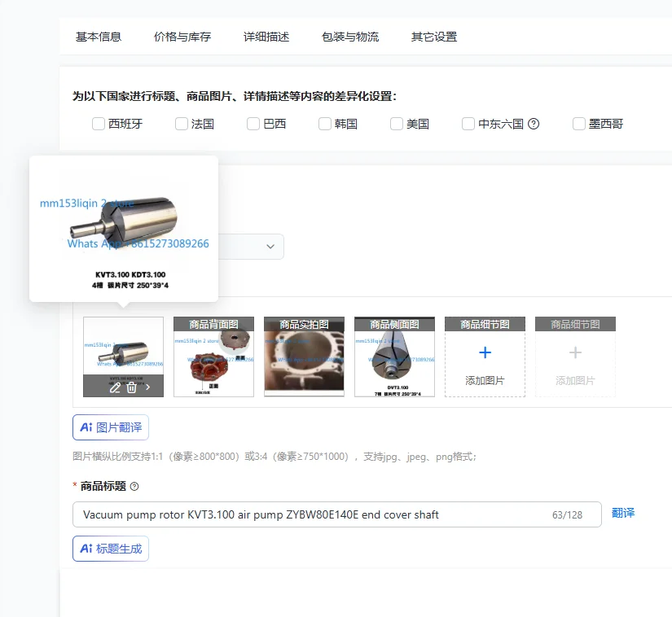Switch to 其它设置 tab

coord(434,37)
